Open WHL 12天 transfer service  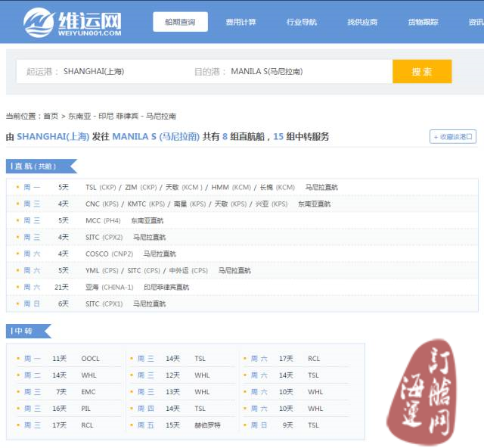coord(182,375)
